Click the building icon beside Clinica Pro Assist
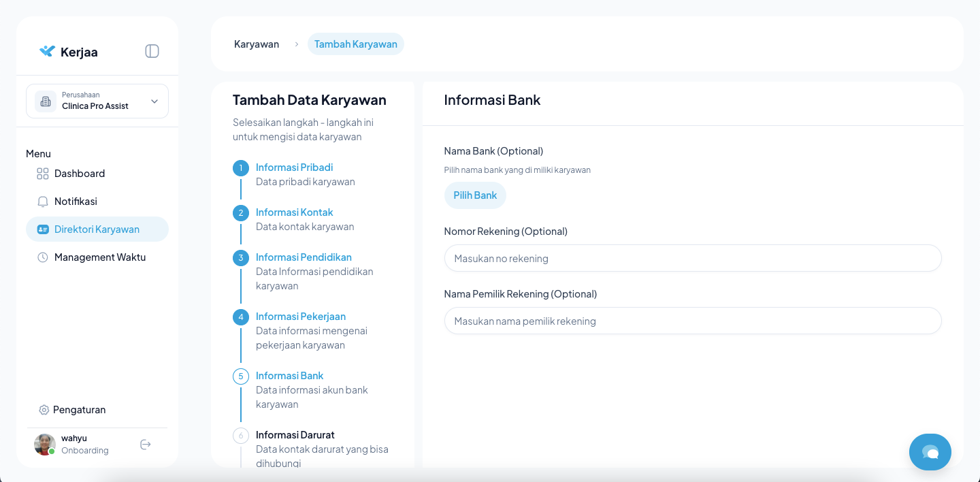Image resolution: width=980 pixels, height=482 pixels. coord(46,101)
